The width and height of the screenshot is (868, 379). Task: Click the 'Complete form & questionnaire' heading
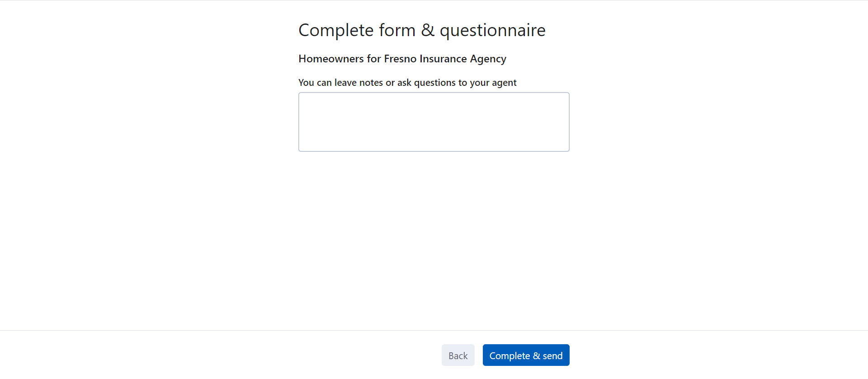pyautogui.click(x=421, y=30)
